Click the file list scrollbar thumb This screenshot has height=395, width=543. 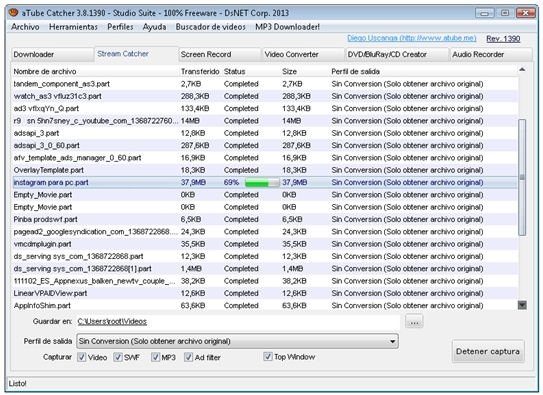click(x=522, y=178)
